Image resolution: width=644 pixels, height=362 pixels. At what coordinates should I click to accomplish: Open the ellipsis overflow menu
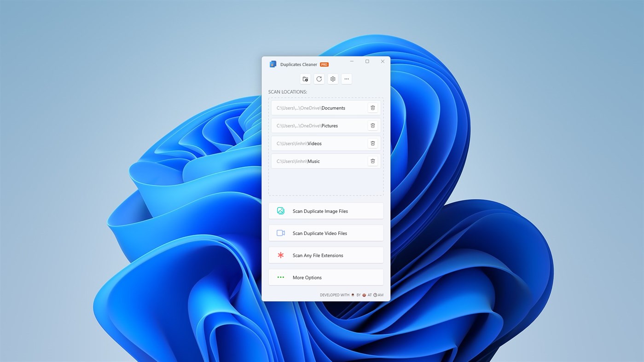[346, 79]
